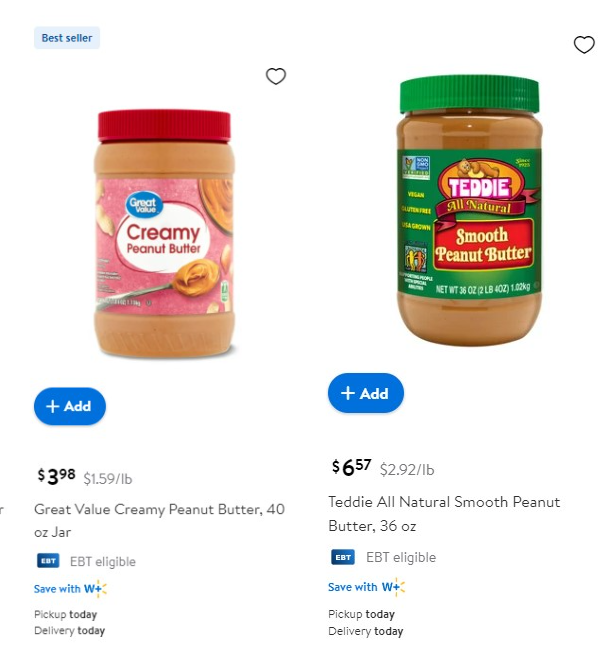This screenshot has height=672, width=611.
Task: Click Save with W+ under Great Value
Action: pyautogui.click(x=70, y=588)
